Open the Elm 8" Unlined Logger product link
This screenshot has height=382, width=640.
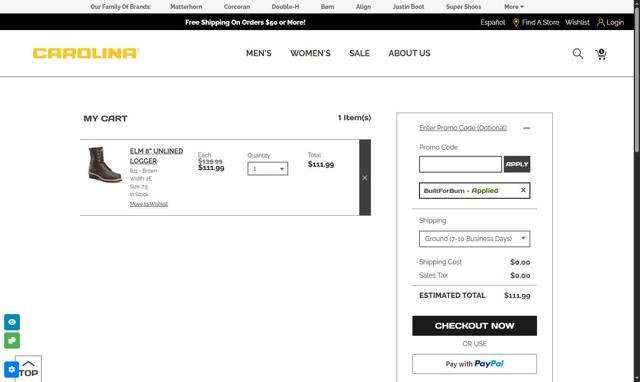[156, 156]
